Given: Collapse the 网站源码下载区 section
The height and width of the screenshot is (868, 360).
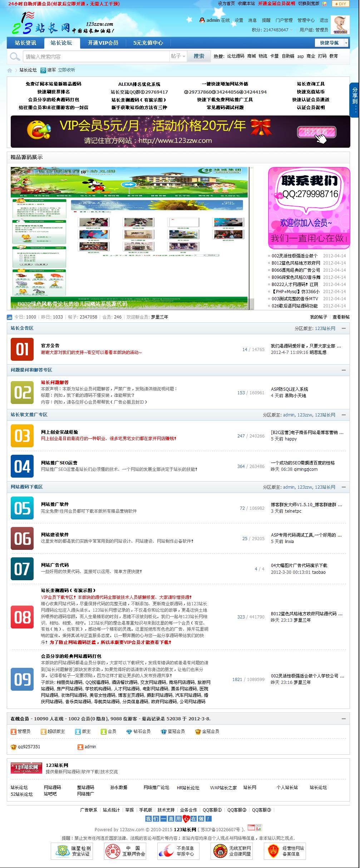Looking at the screenshot, I should coord(344,487).
